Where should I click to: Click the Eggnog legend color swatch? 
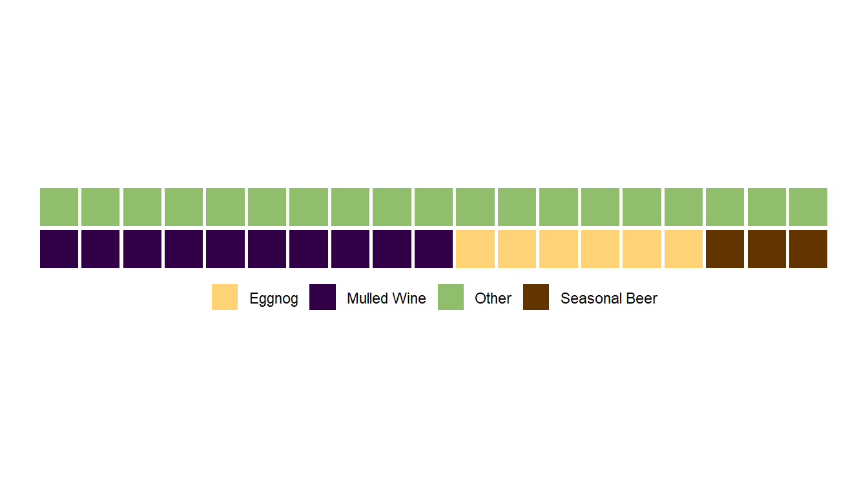[225, 297]
